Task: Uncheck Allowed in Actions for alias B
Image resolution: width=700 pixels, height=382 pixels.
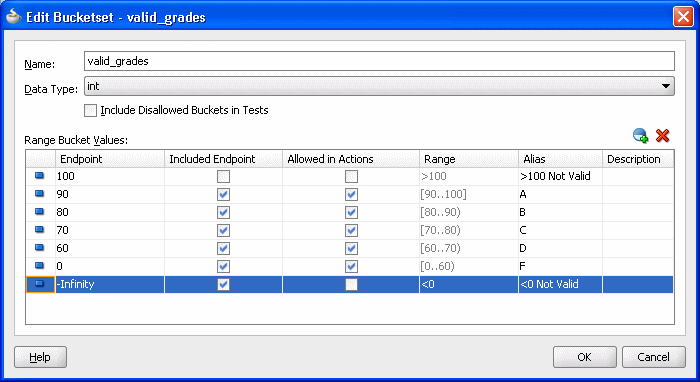Action: (x=351, y=212)
